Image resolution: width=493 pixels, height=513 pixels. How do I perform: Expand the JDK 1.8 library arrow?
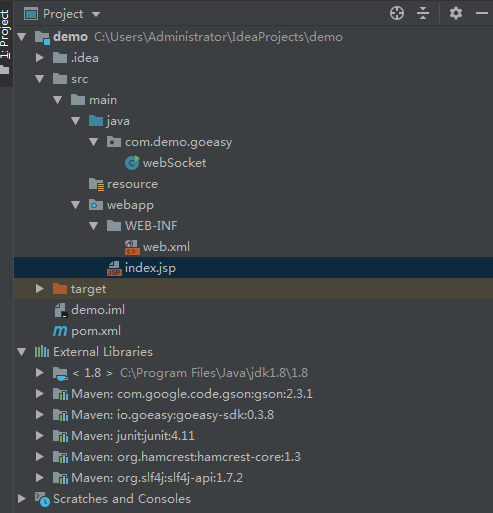pos(40,373)
